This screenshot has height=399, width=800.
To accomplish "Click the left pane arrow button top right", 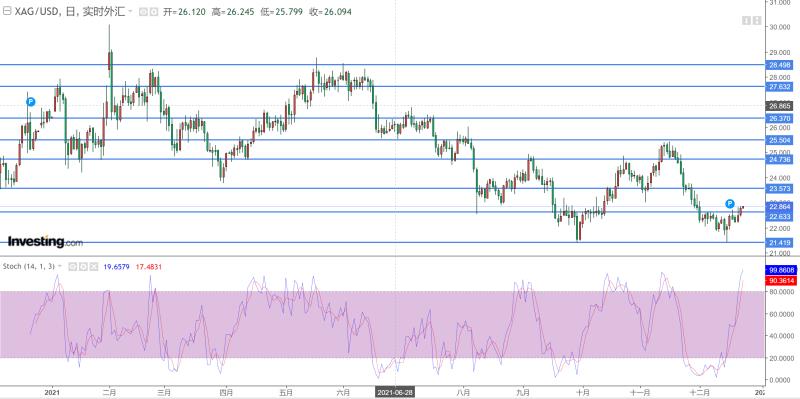I will click(746, 20).
